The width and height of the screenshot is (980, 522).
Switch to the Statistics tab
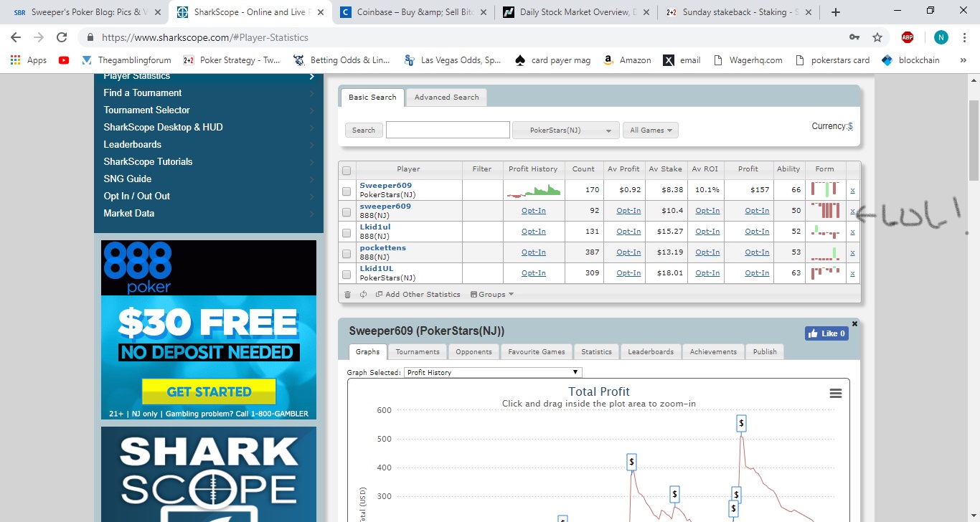click(596, 352)
